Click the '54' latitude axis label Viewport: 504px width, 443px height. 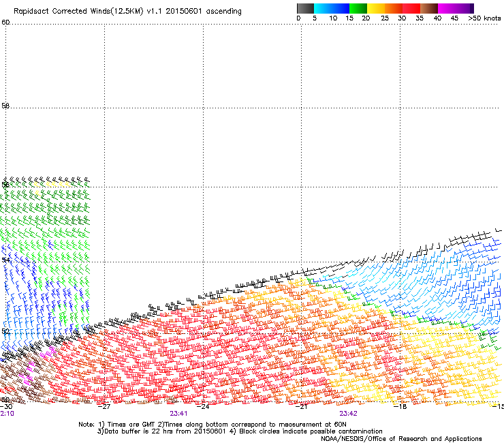[5, 260]
